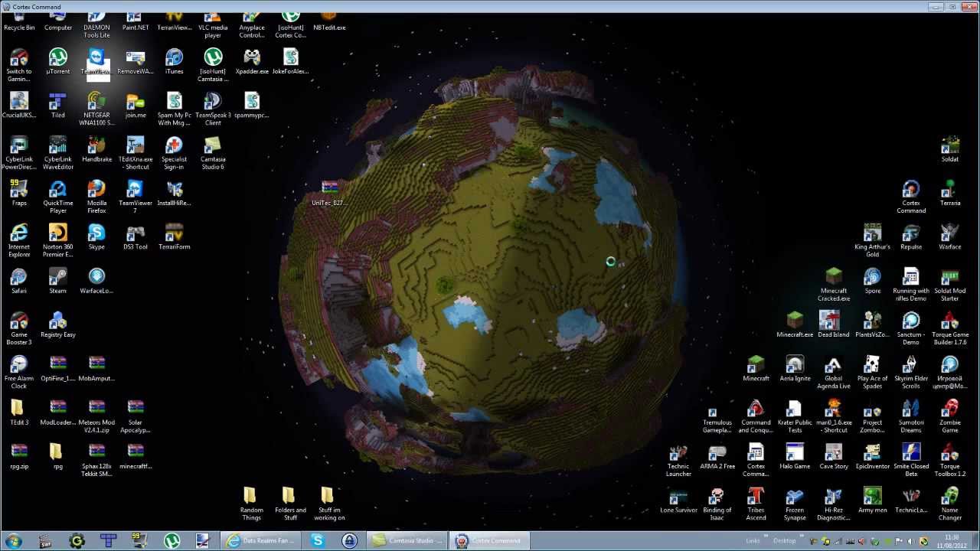Open Game Booster 3 shortcut
Viewport: 980px width, 551px height.
(x=19, y=328)
